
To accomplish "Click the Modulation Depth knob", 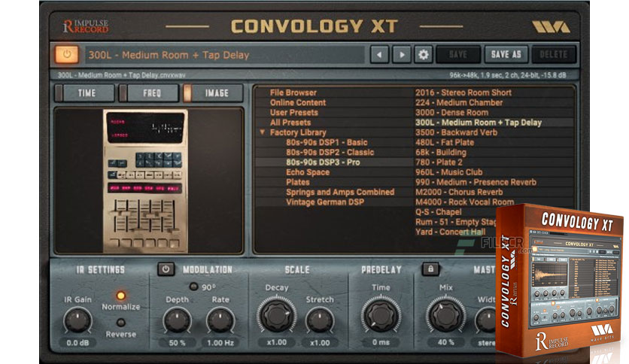I will [x=177, y=320].
